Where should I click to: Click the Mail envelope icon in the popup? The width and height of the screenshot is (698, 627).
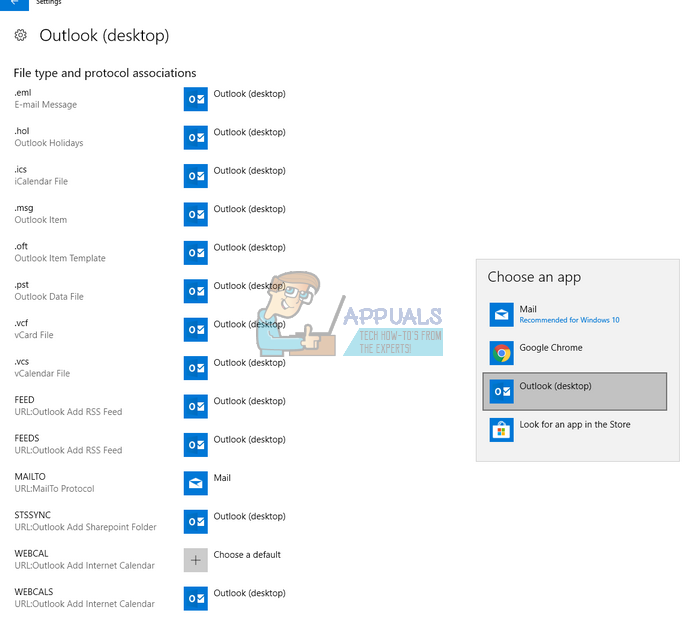click(501, 314)
